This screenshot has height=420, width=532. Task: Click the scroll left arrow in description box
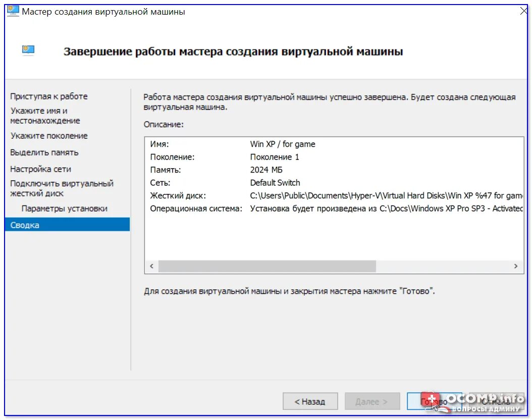tap(151, 266)
